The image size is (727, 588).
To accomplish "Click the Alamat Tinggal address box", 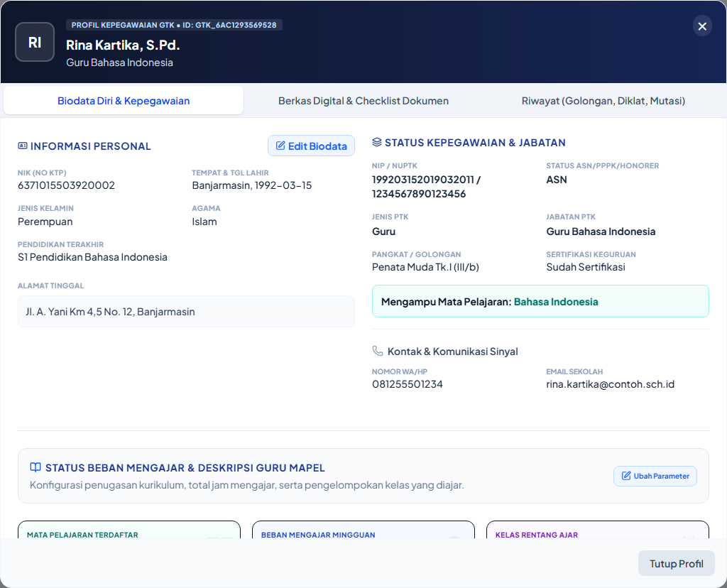I will (x=186, y=312).
